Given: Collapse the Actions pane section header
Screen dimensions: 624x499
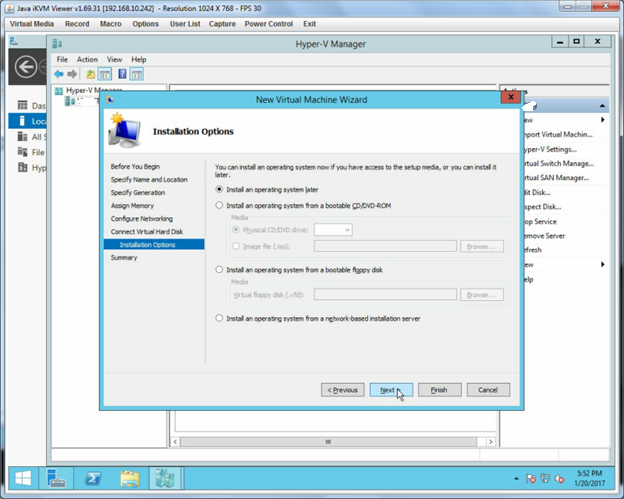Looking at the screenshot, I should click(602, 106).
